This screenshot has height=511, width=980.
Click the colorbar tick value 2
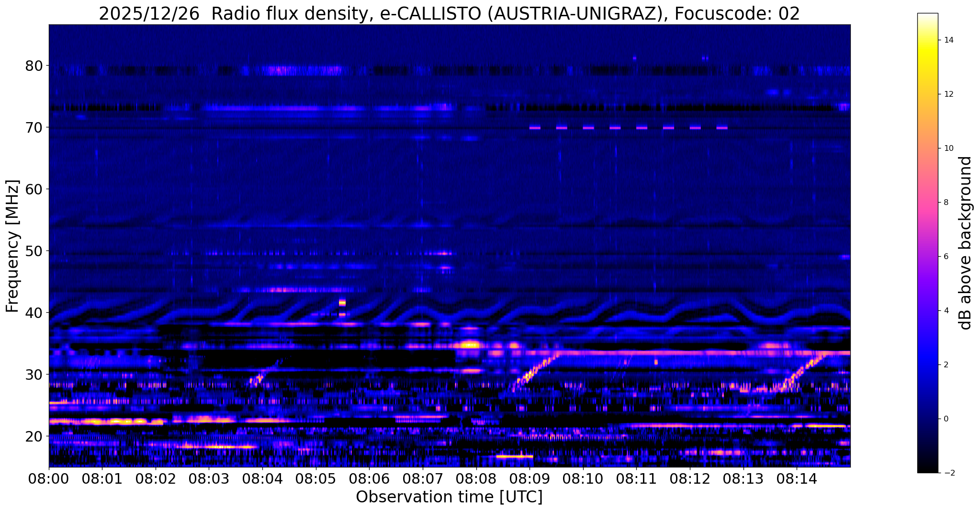[x=946, y=365]
